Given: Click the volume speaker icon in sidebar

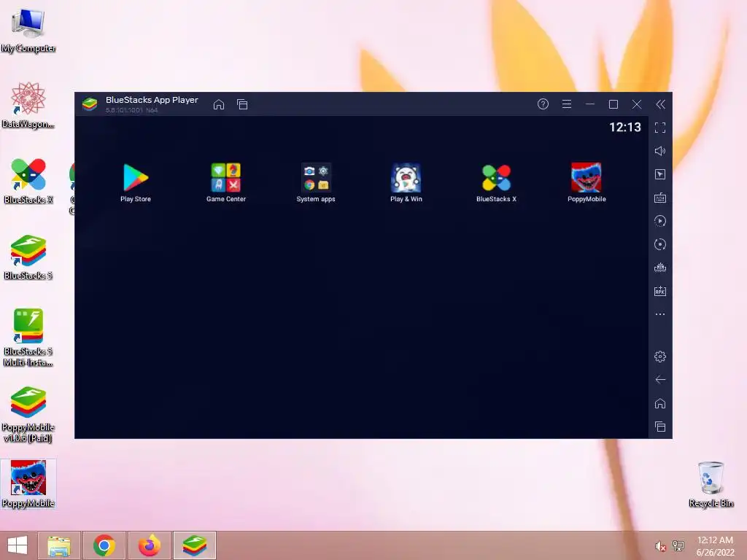Looking at the screenshot, I should (x=659, y=151).
